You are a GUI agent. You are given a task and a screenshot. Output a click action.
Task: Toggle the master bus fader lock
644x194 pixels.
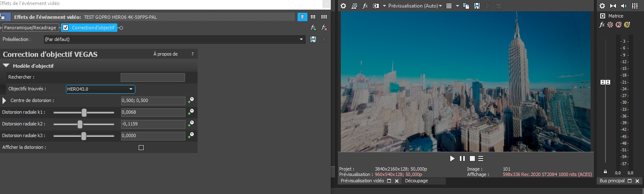605,171
